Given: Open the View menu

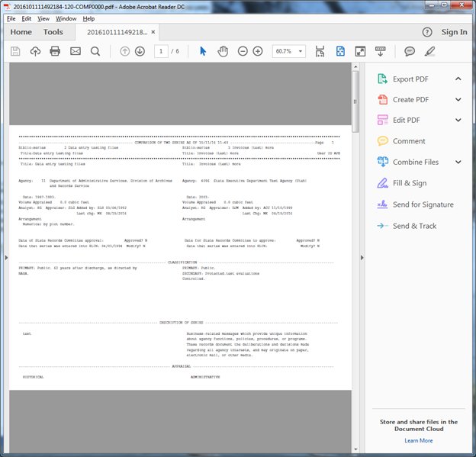Looking at the screenshot, I should [43, 18].
